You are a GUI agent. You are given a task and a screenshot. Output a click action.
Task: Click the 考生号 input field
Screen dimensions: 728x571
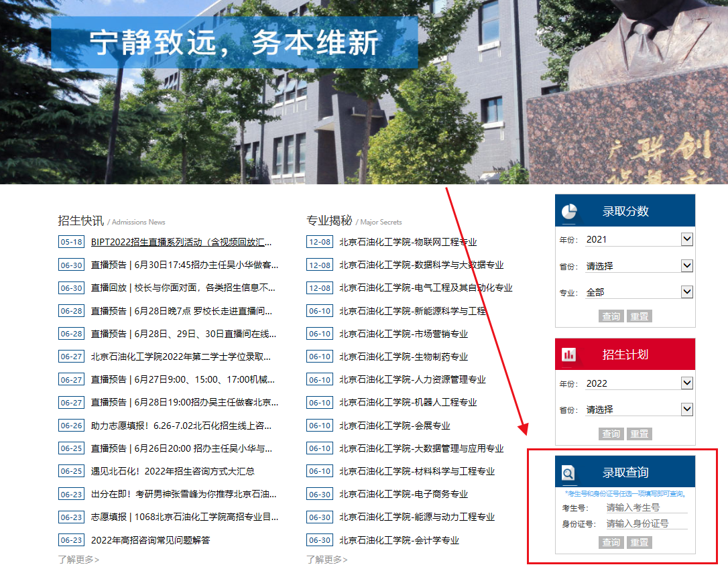(646, 508)
